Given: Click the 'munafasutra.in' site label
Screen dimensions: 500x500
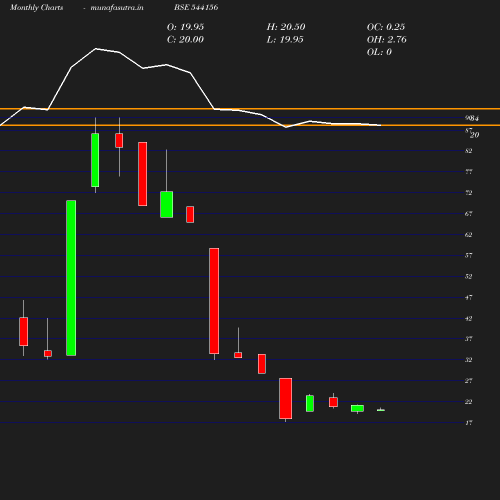Looking at the screenshot, I should pyautogui.click(x=117, y=7).
